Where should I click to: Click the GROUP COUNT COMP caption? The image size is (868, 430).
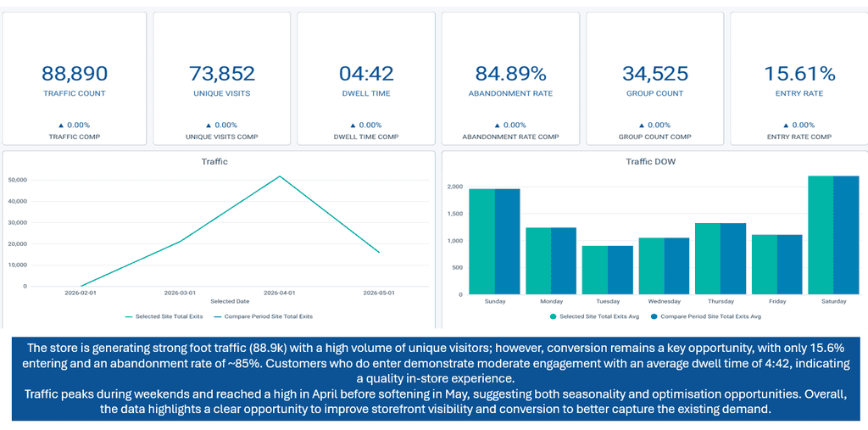655,137
